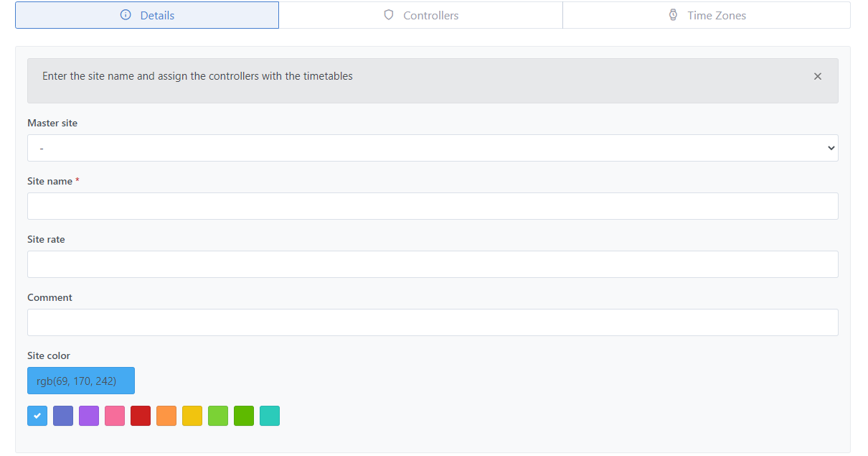
Task: Dismiss the info banner with the X icon
Action: 817,76
